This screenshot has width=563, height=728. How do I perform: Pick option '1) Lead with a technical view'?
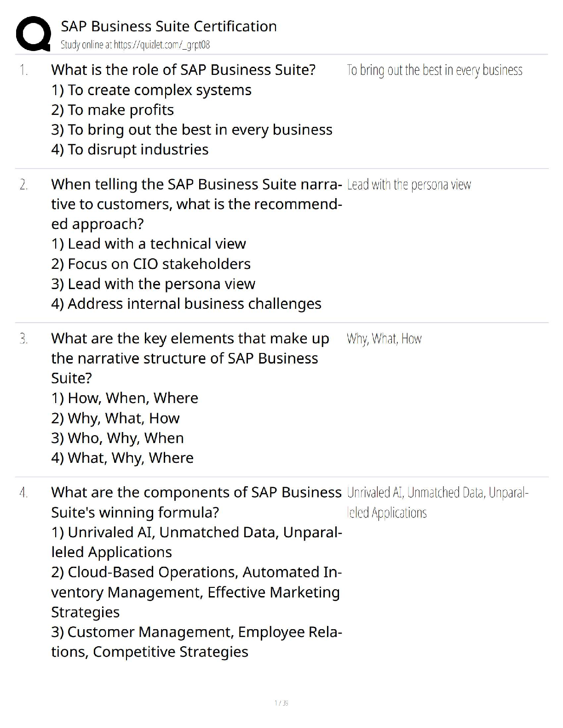tap(149, 244)
